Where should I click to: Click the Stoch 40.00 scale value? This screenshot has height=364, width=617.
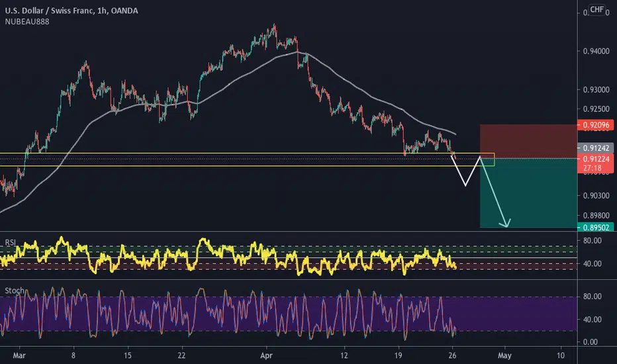click(x=593, y=320)
